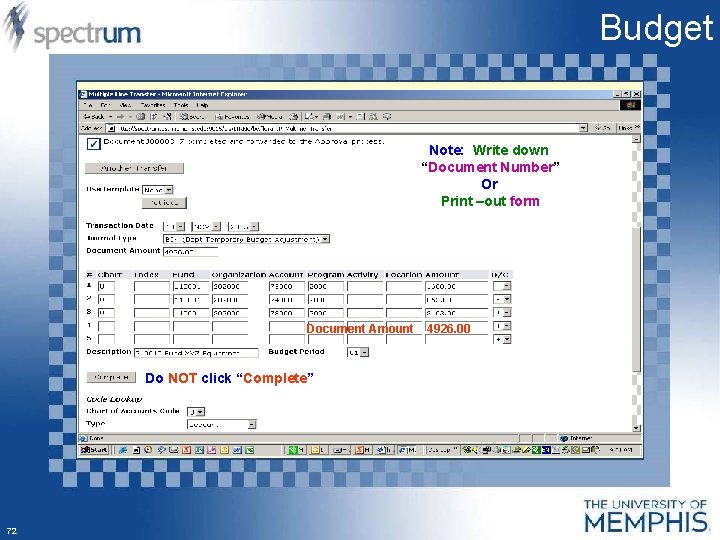
Task: Open the Transaction Date day dropdown
Action: point(174,226)
